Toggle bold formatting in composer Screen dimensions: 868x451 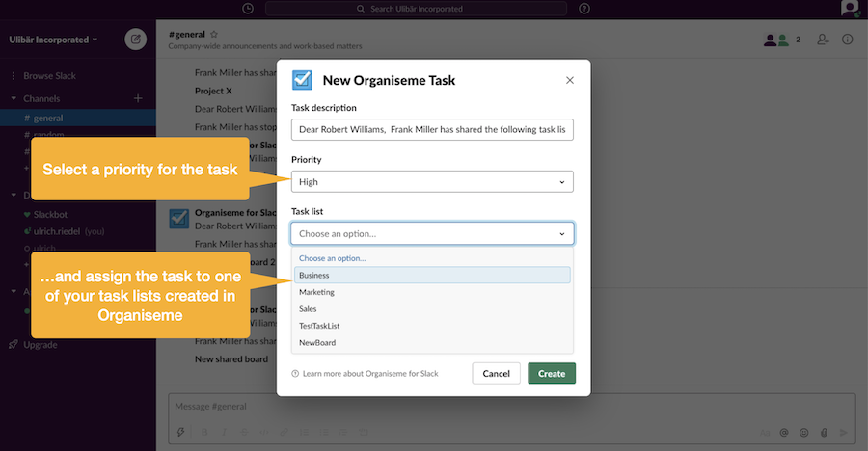204,432
